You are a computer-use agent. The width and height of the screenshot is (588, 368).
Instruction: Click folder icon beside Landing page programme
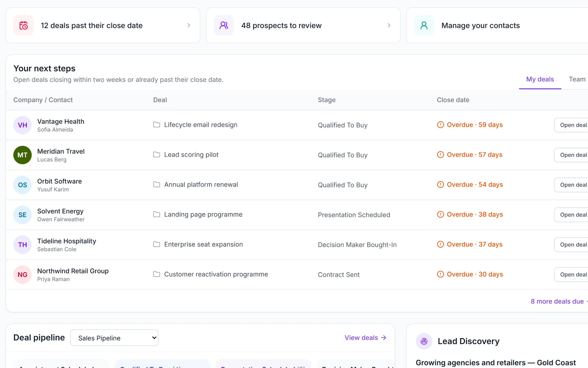(157, 214)
